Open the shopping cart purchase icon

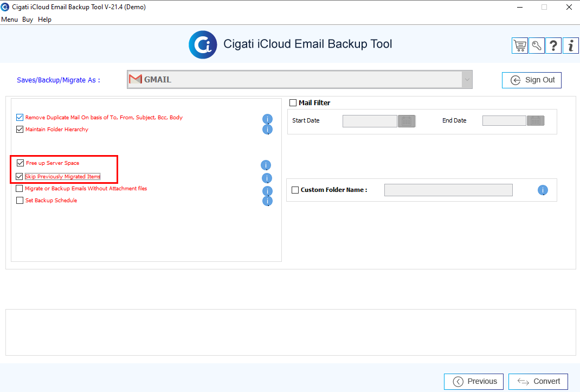[520, 46]
